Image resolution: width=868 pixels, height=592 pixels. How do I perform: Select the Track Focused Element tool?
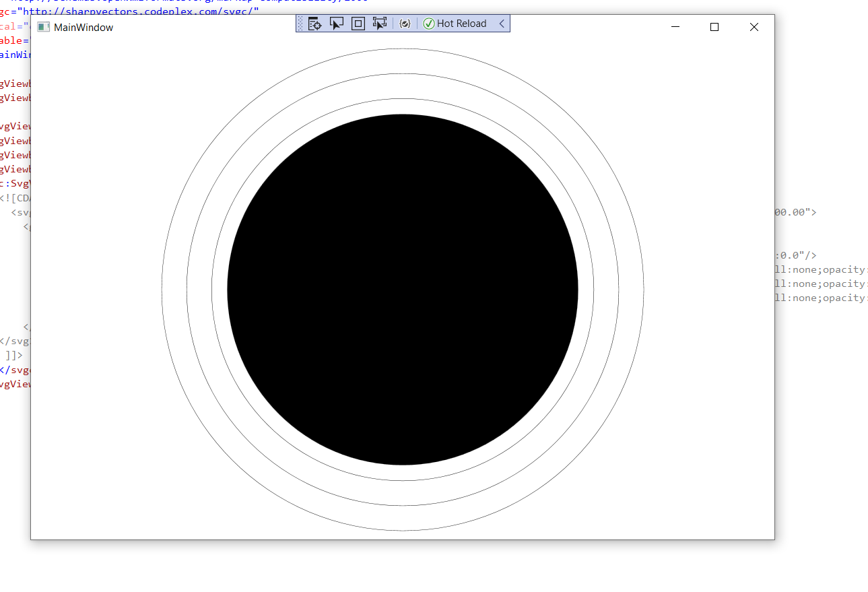(x=379, y=23)
